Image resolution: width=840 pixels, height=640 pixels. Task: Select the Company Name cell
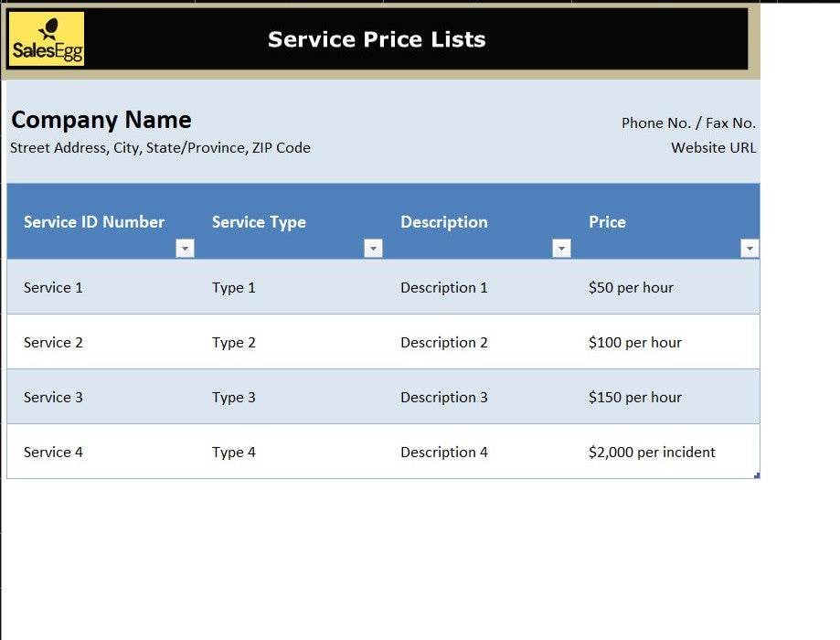(x=101, y=120)
